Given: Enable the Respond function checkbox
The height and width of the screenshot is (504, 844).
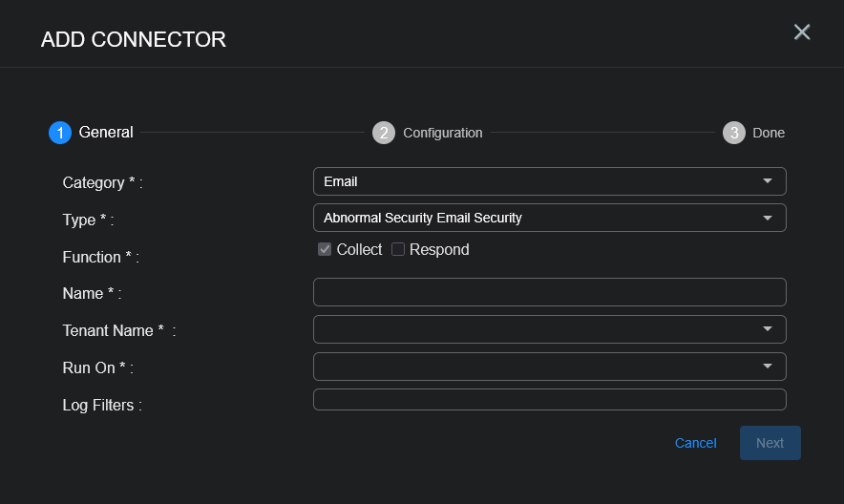Looking at the screenshot, I should (x=398, y=249).
